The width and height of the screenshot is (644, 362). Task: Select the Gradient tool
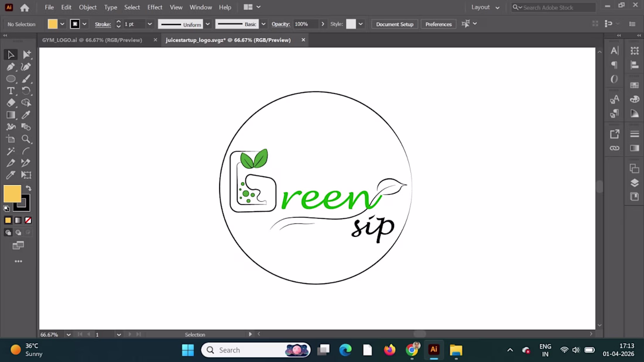pos(11,115)
